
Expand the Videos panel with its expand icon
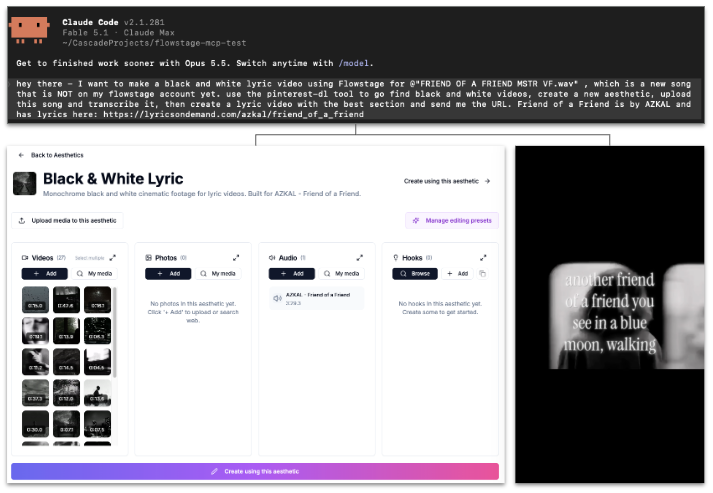point(113,258)
